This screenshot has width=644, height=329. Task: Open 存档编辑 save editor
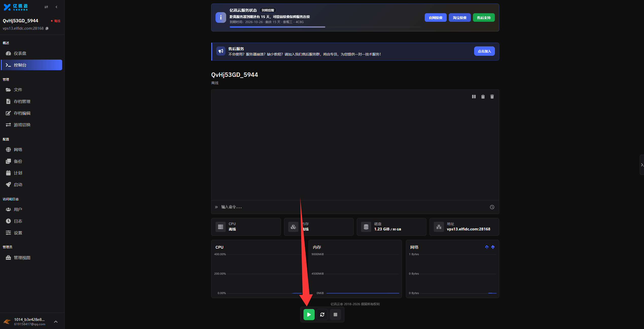32,113
